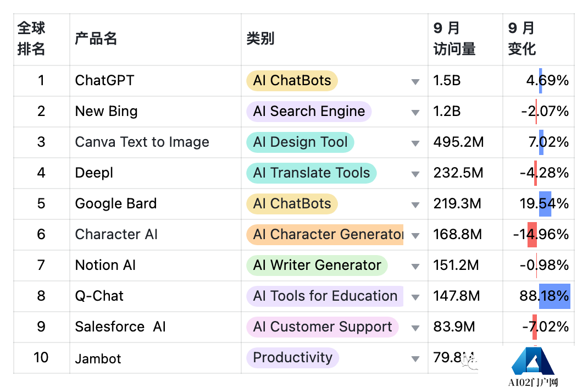
Task: Click the AI Design Tool tag
Action: (300, 142)
